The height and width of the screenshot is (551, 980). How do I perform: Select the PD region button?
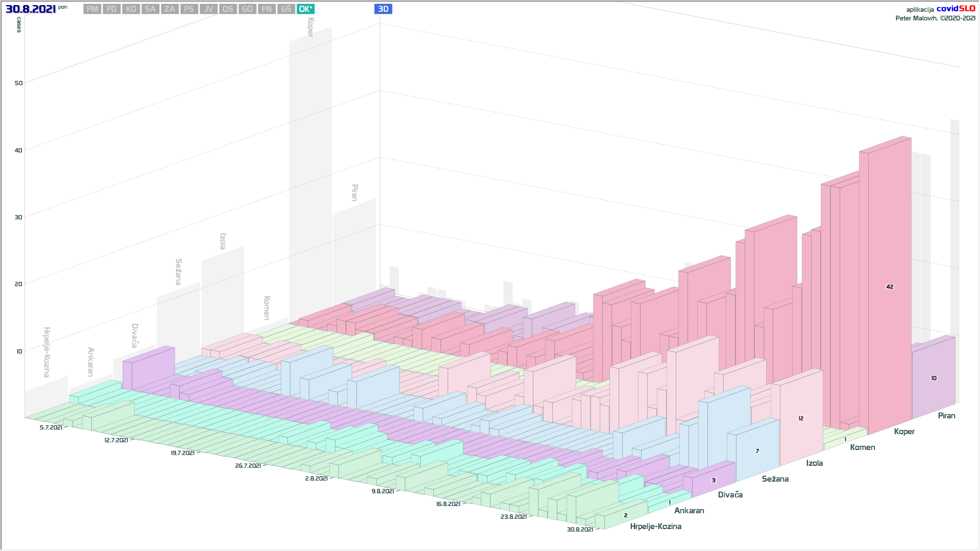pos(112,9)
